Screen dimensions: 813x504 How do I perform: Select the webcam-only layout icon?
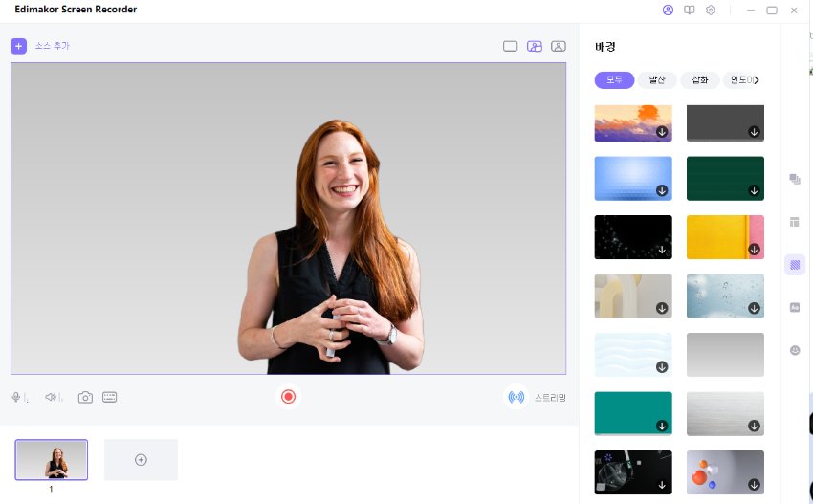coord(559,46)
